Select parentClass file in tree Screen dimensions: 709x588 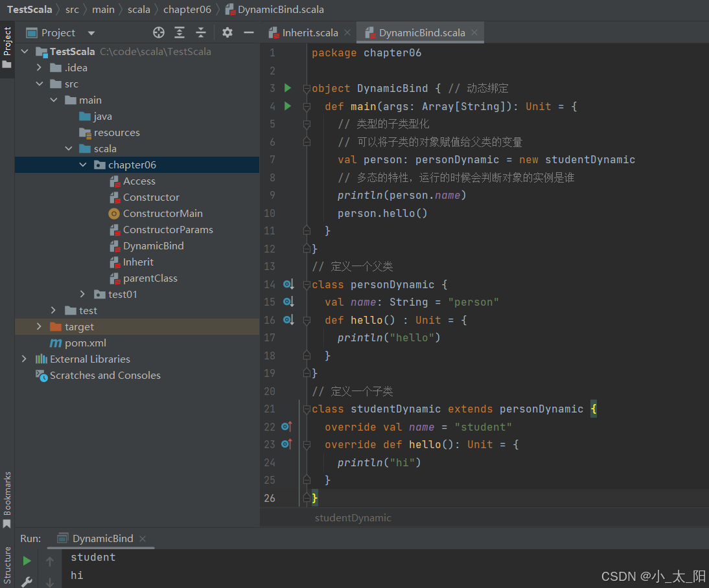144,278
